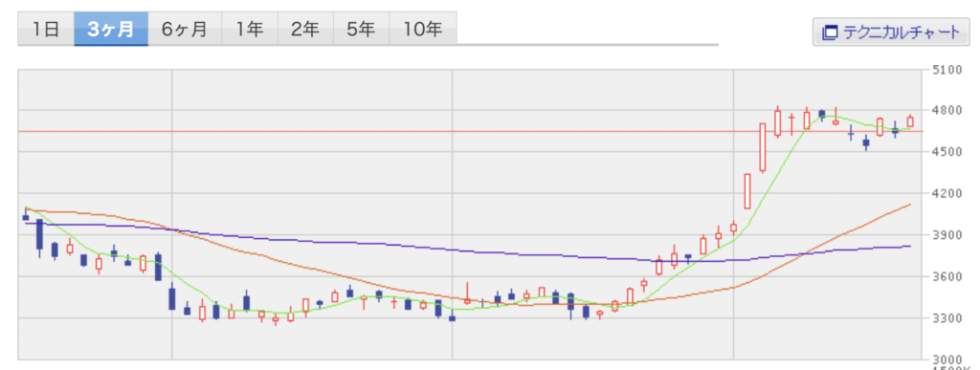The height and width of the screenshot is (370, 980).
Task: Click the window icon in テクニカルチャート button
Action: (x=830, y=33)
